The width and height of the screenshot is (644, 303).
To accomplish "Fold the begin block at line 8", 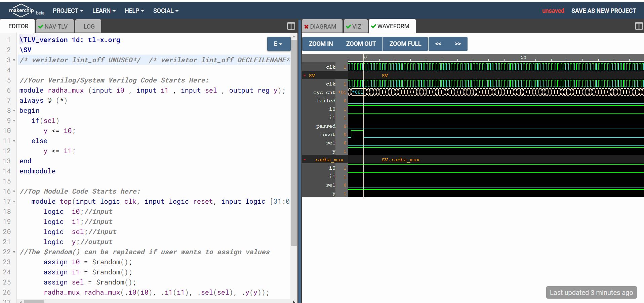I will tap(14, 111).
